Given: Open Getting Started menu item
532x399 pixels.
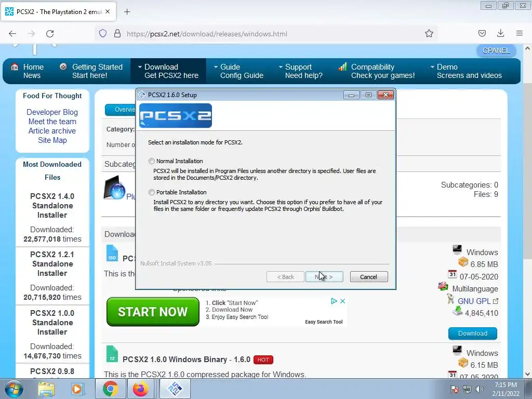Looking at the screenshot, I should pyautogui.click(x=91, y=71).
